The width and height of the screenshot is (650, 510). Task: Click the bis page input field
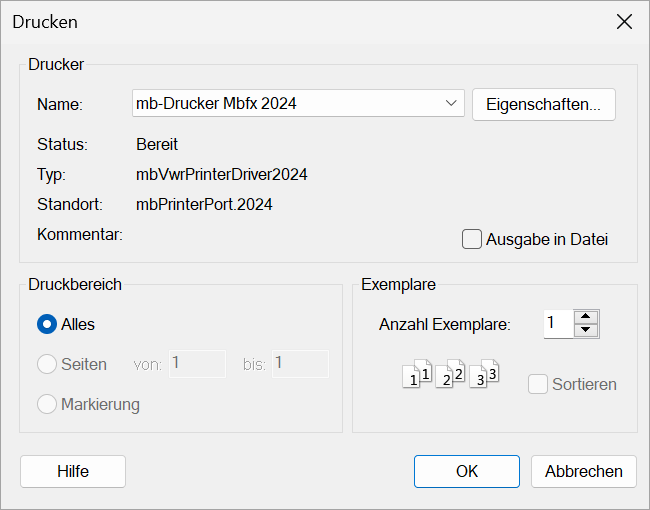(x=300, y=364)
